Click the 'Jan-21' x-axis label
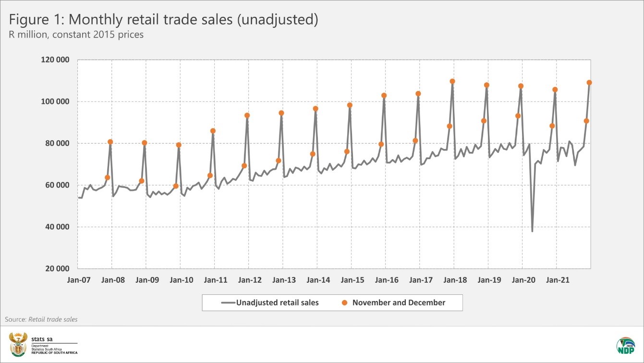The image size is (644, 363). tap(558, 280)
